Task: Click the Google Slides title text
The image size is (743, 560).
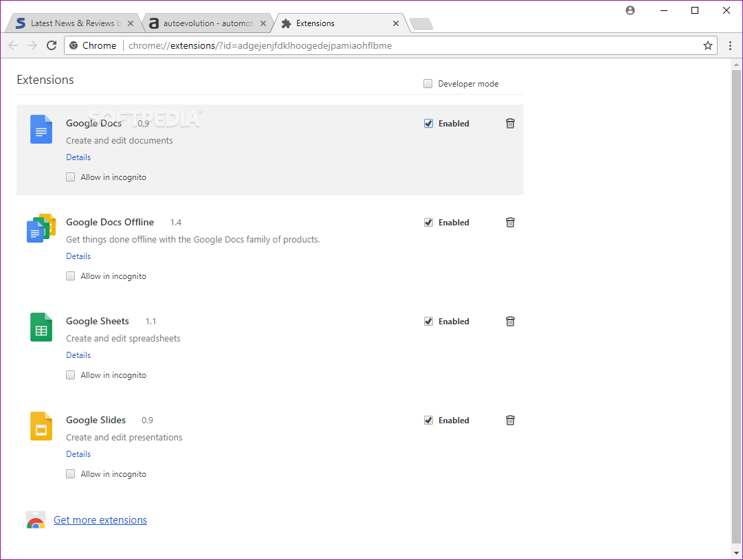Action: coord(96,421)
